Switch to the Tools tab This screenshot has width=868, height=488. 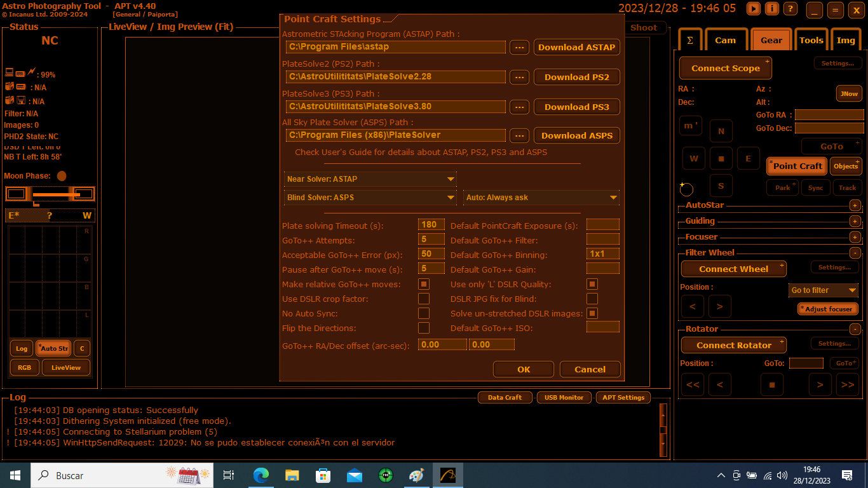[811, 39]
